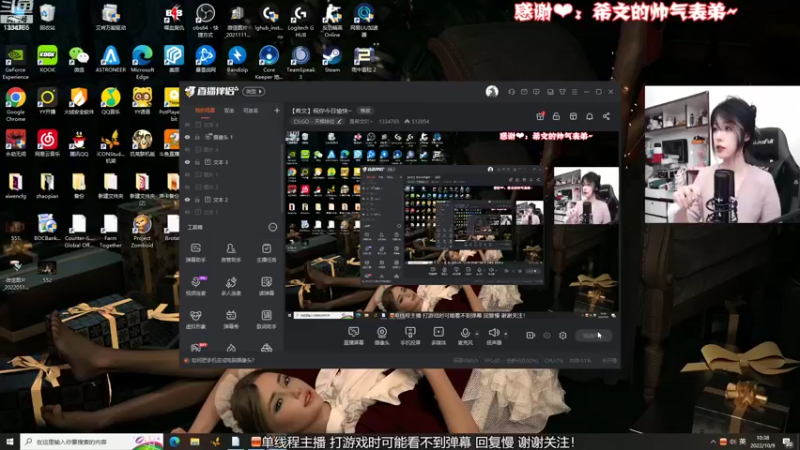Expand the type arrow button beside the app logo
Image resolution: width=800 pixels, height=450 pixels.
click(254, 91)
